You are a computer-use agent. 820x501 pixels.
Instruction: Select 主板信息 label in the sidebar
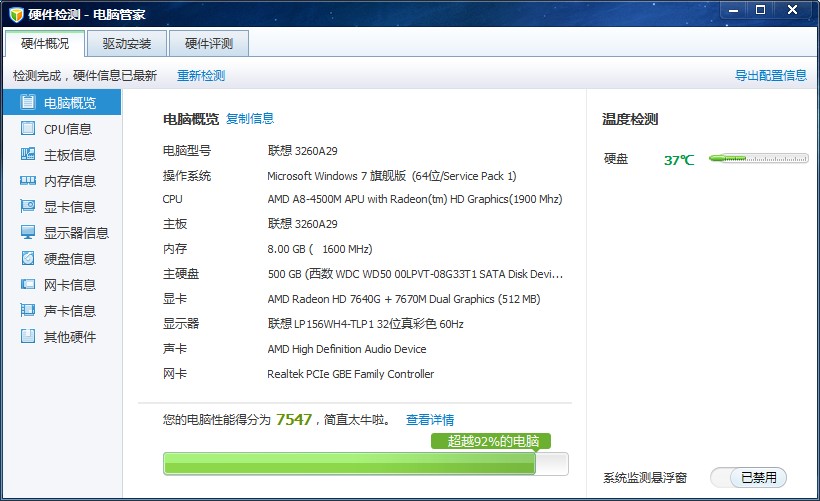point(70,155)
